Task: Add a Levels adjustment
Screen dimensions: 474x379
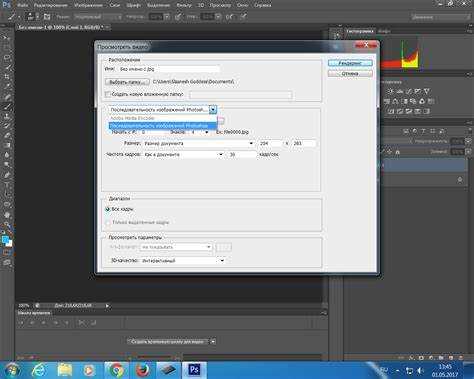Action: 400,91
